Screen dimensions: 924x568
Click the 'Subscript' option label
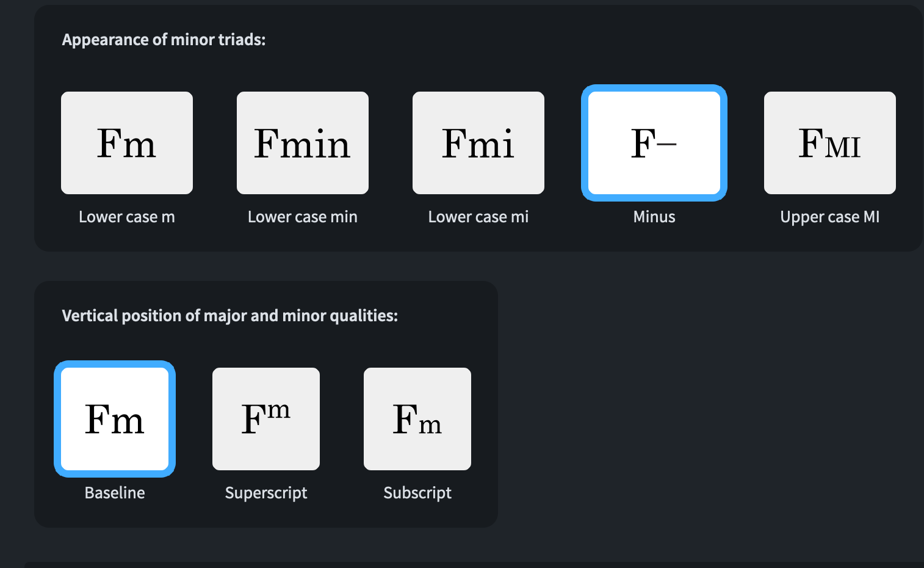coord(417,493)
